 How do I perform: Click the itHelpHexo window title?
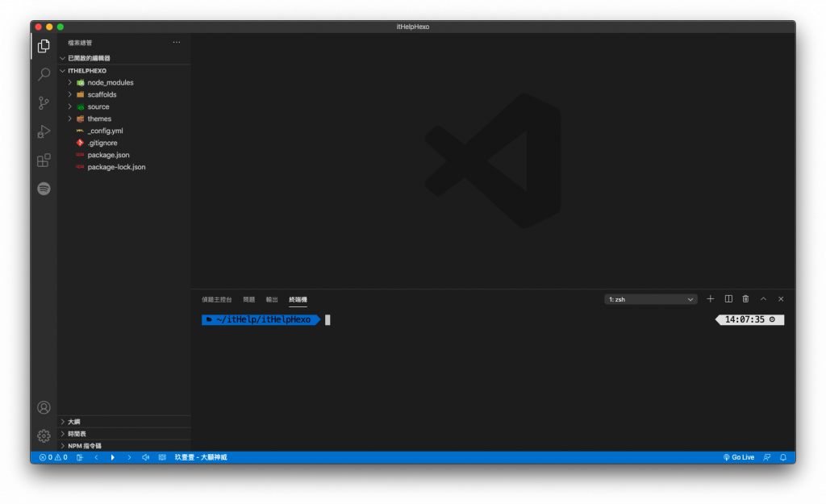tap(412, 27)
